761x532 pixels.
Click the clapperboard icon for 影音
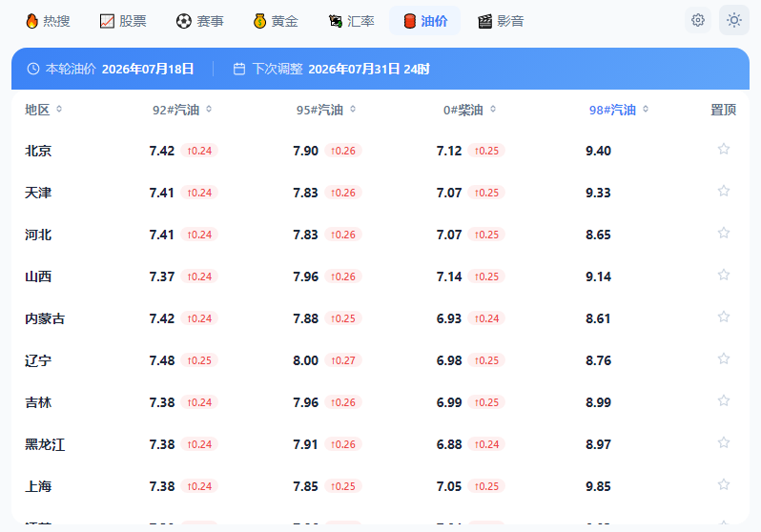[484, 21]
